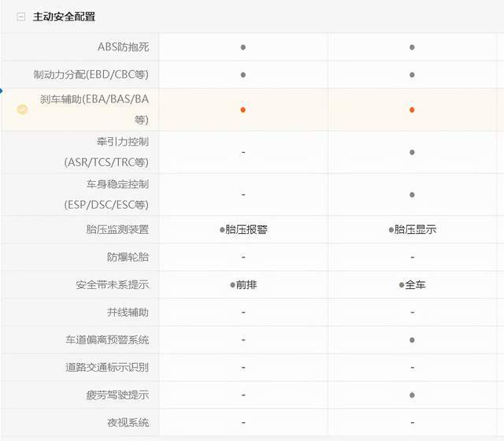
Task: Collapse the 主动安全配置 section with minus icon
Action: 21,17
